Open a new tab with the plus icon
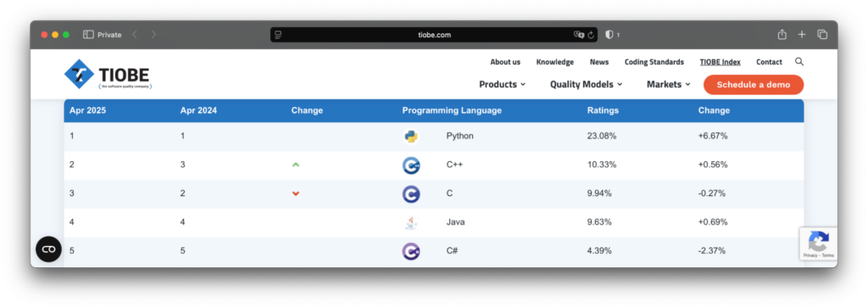 pos(802,34)
